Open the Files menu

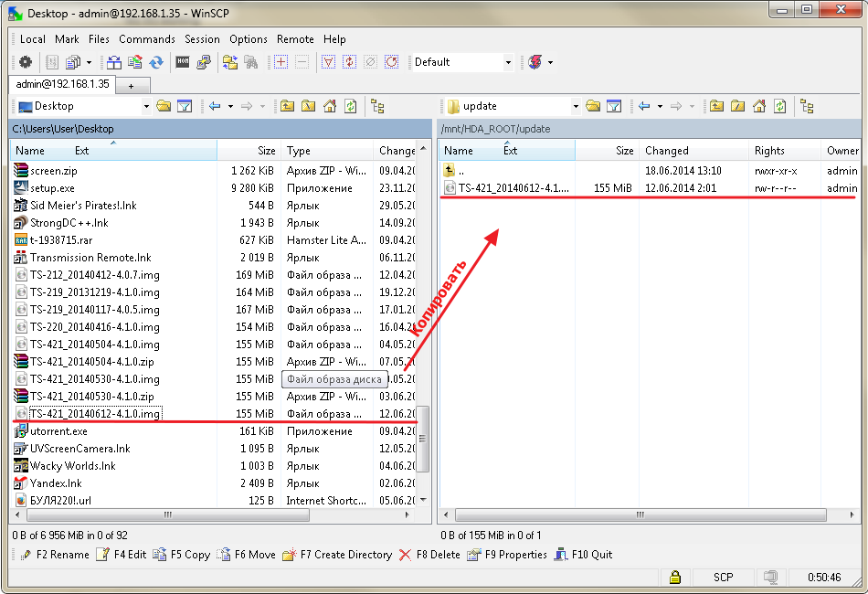pos(99,39)
